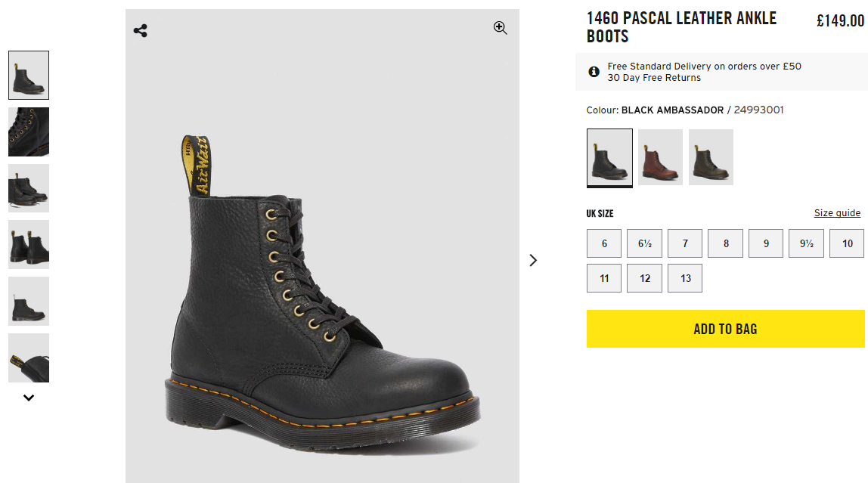Show the next product image with the right arrow
The image size is (868, 483).
click(533, 260)
